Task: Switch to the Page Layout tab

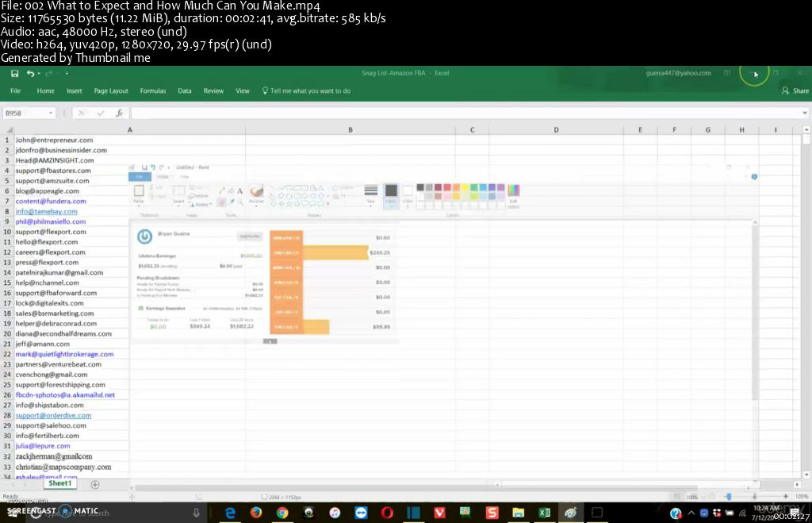Action: coord(111,90)
